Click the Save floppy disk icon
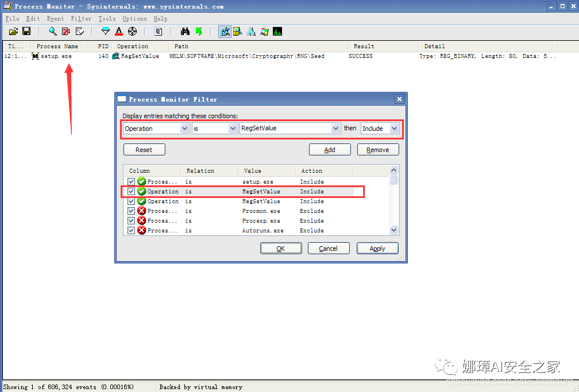 26,32
